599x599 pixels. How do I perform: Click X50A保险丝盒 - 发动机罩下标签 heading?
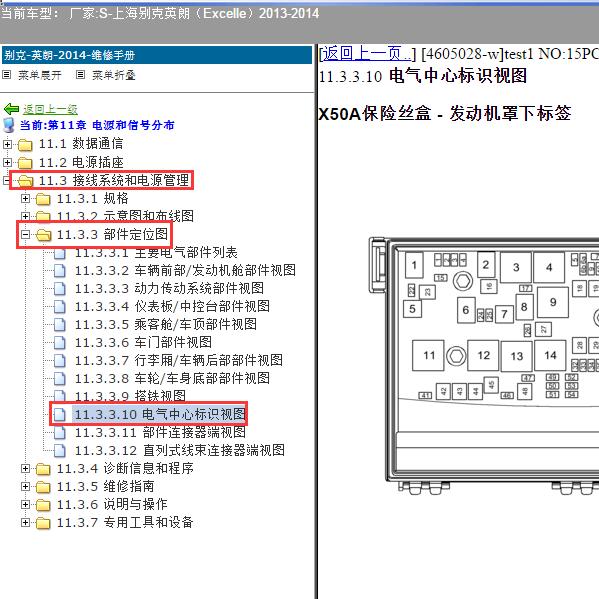[445, 113]
